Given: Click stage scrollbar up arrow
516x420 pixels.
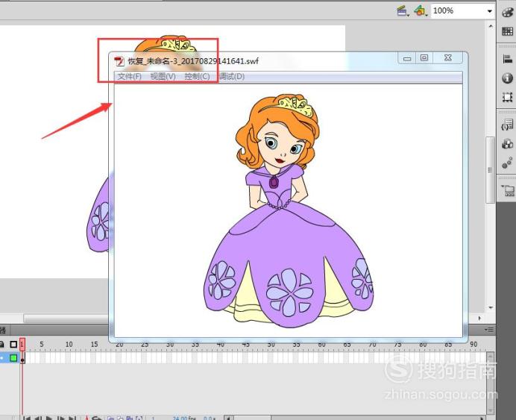Looking at the screenshot, I should (491, 27).
